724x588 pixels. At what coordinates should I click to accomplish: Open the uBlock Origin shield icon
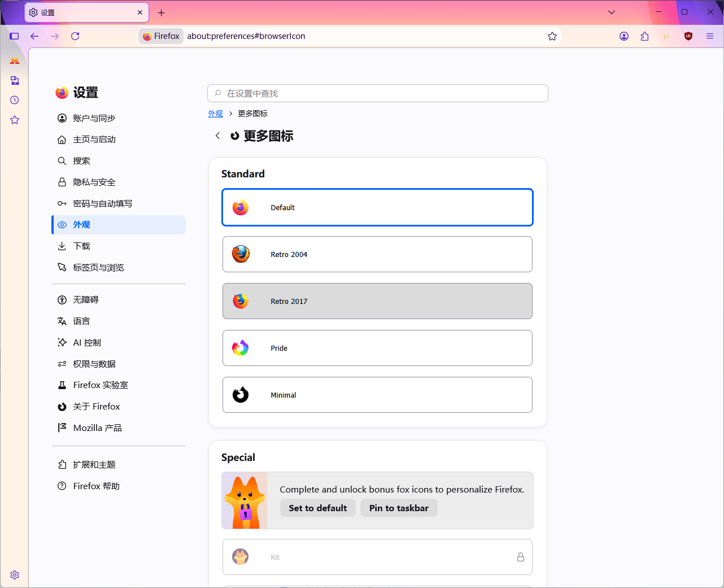[x=688, y=36]
